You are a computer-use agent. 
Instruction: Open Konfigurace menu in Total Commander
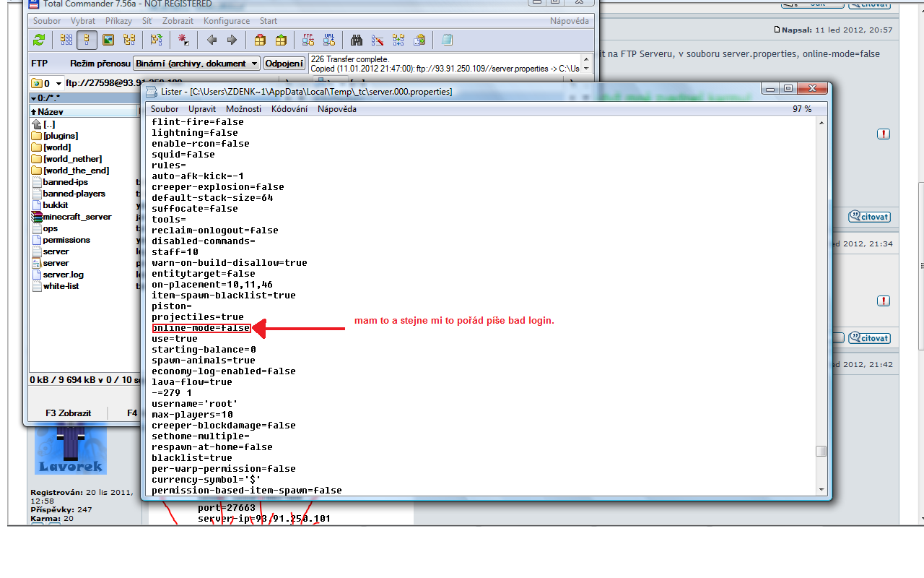(226, 21)
